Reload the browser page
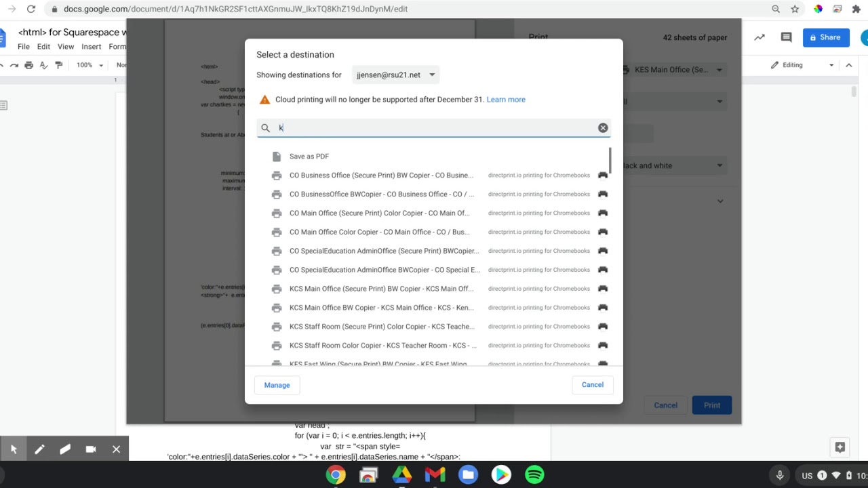The height and width of the screenshot is (488, 868). 31,9
